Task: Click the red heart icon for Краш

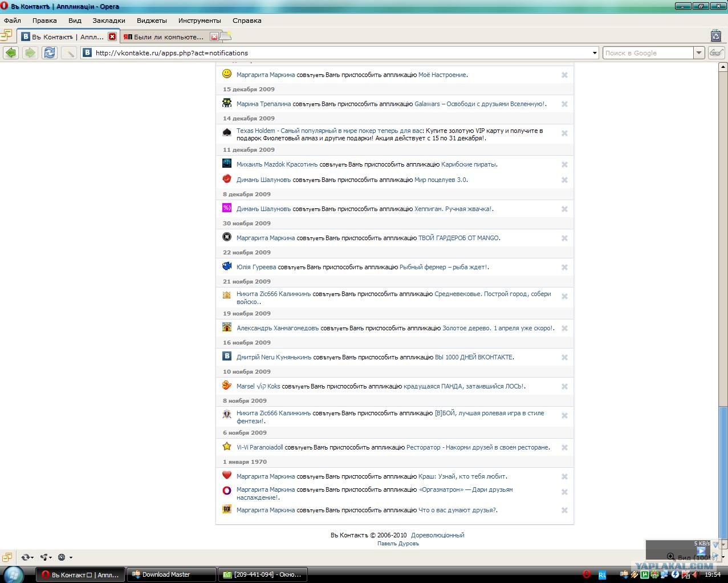Action: (227, 475)
